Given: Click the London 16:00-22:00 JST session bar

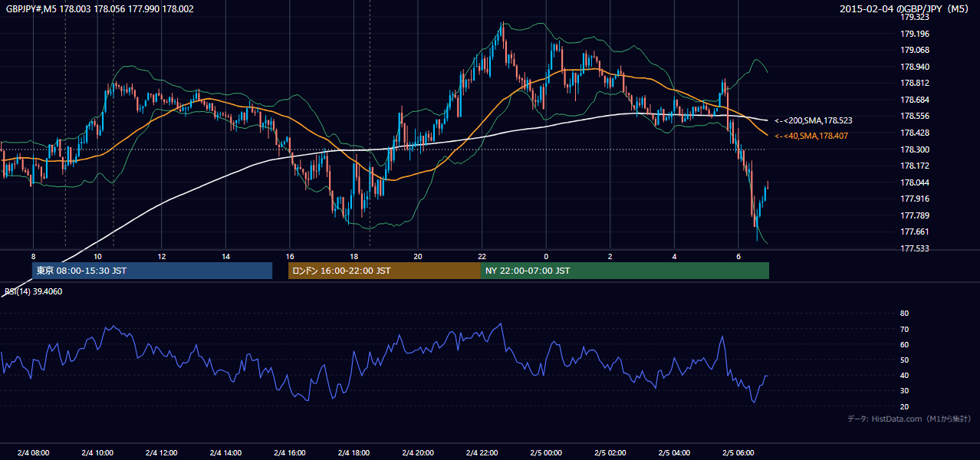Looking at the screenshot, I should pos(384,271).
